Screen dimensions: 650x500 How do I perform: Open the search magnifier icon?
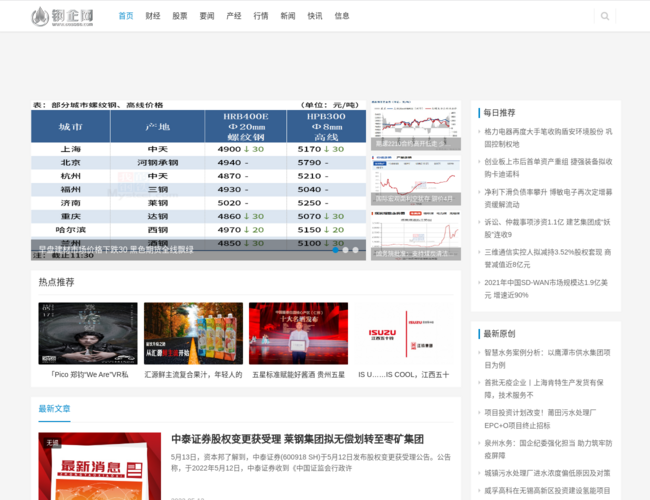pos(605,16)
